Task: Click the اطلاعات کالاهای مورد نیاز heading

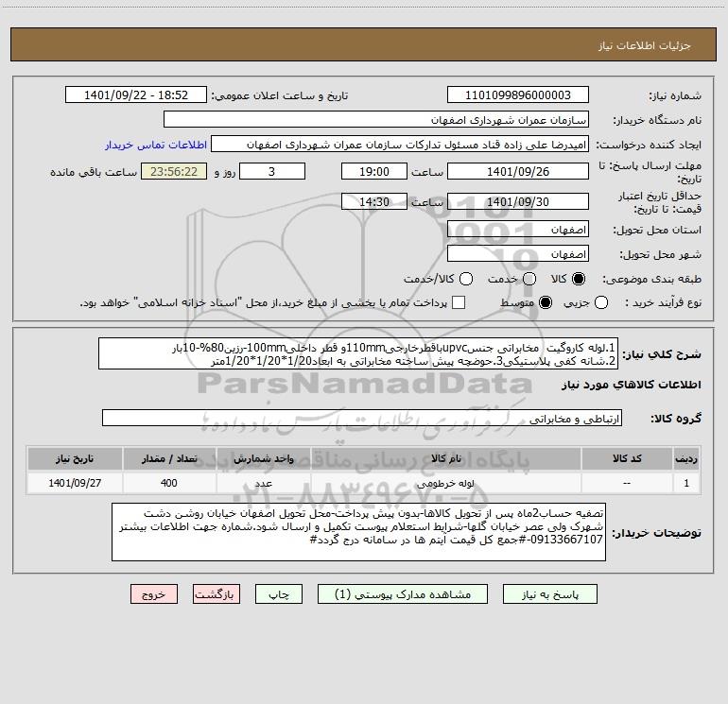Action: [632, 385]
